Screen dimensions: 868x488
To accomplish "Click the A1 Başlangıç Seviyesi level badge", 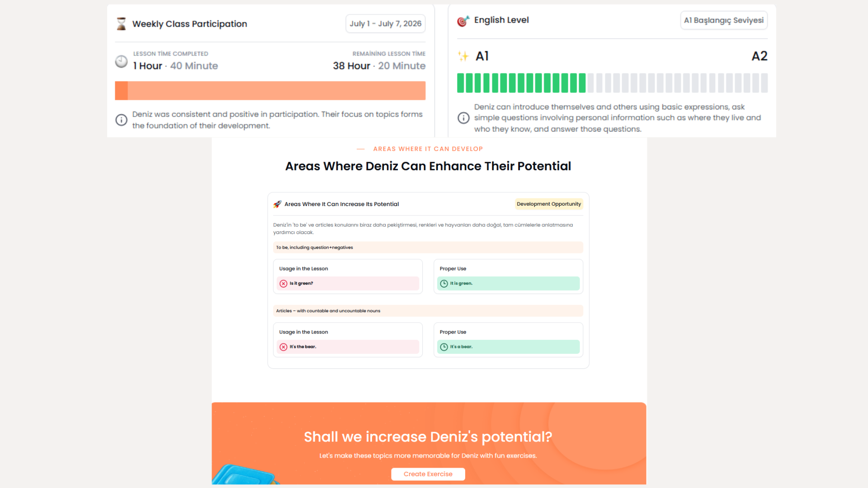I will [x=724, y=20].
